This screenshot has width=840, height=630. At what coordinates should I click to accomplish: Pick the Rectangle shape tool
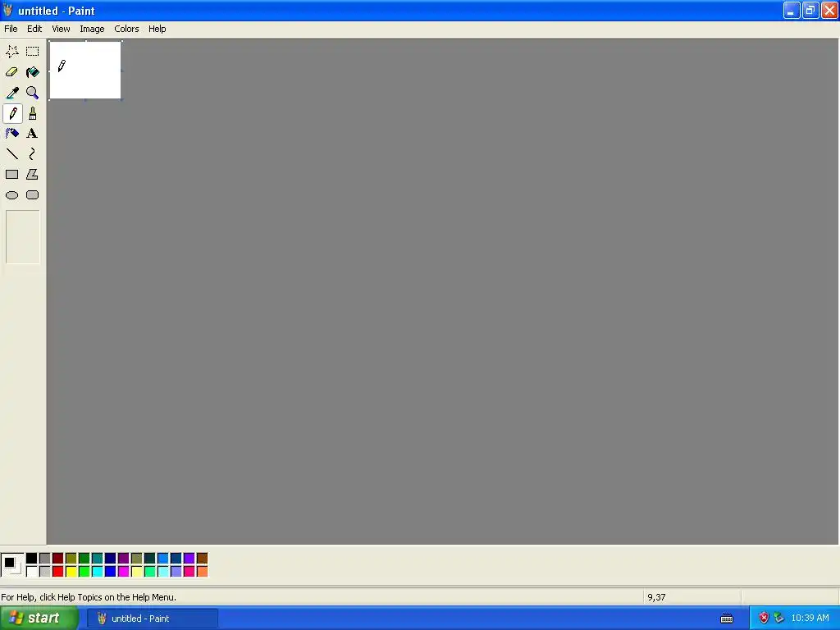(x=11, y=175)
